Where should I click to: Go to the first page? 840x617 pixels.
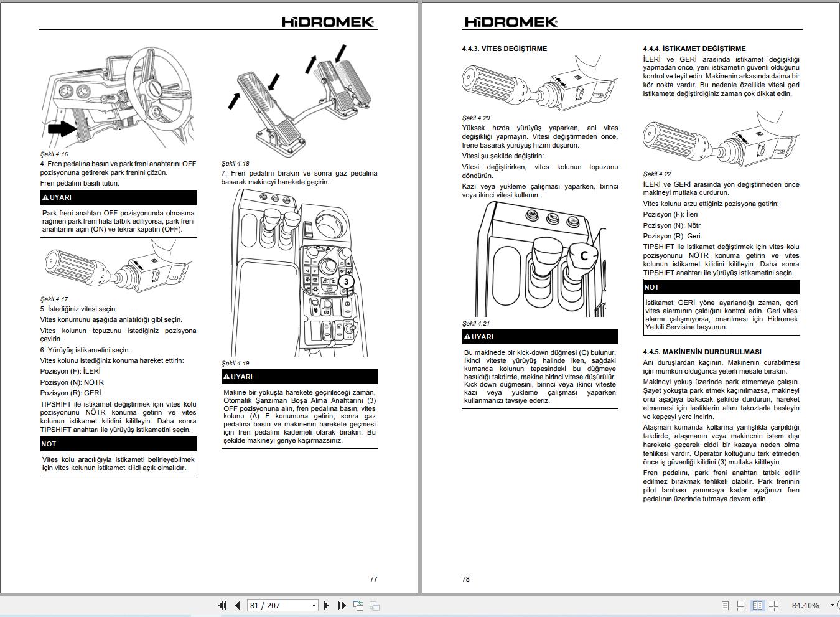coord(222,605)
